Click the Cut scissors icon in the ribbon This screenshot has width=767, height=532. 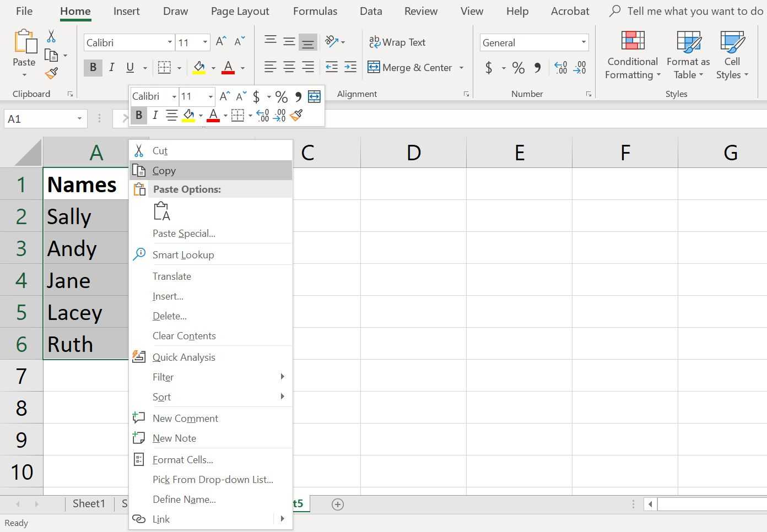coord(51,36)
